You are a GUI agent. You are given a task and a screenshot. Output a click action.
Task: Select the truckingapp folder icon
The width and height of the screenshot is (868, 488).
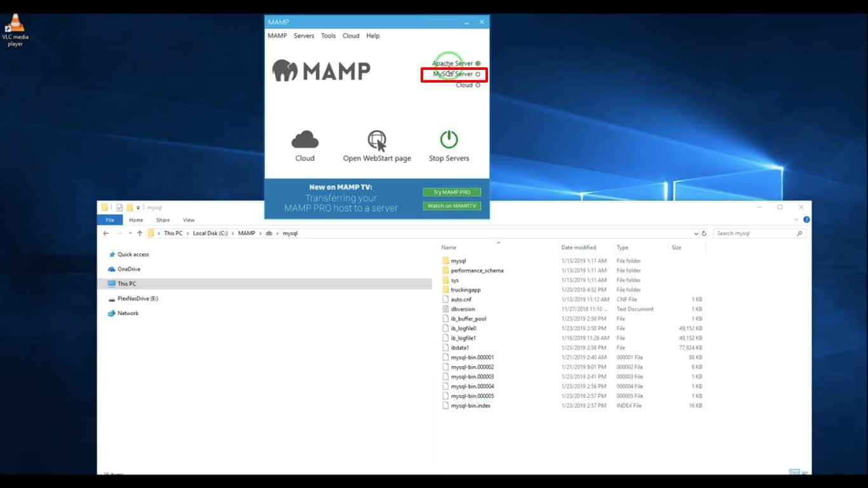(445, 290)
